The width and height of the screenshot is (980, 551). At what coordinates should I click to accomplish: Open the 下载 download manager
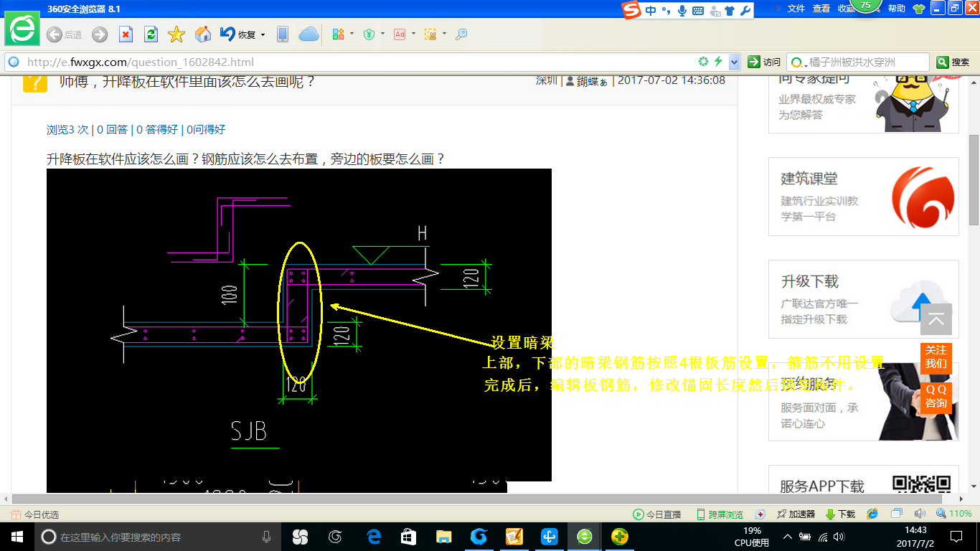(x=840, y=514)
